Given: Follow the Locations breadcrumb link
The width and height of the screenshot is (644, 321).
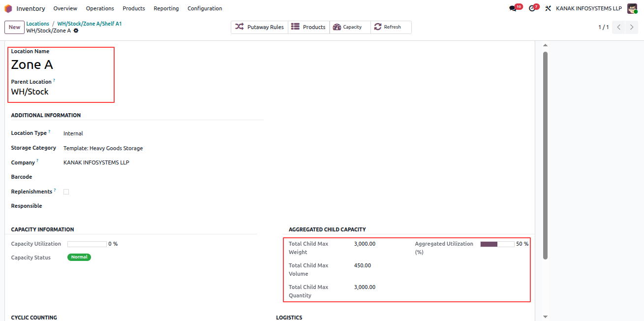Looking at the screenshot, I should coord(38,24).
